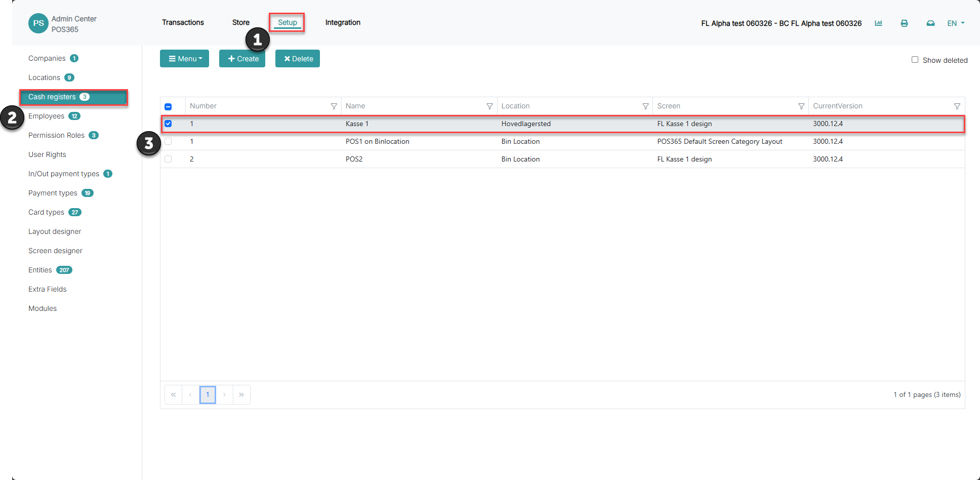Screen dimensions: 980x480
Task: Click the 'Admin Center POS365' title text
Action: (74, 24)
